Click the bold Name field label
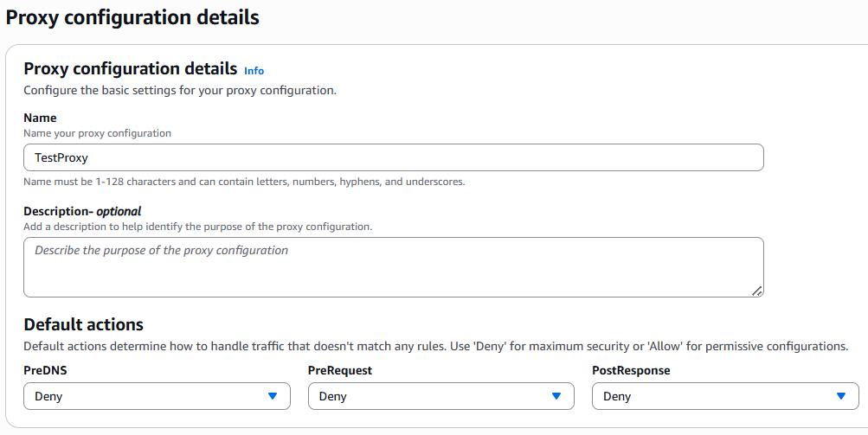868x435 pixels. (40, 118)
